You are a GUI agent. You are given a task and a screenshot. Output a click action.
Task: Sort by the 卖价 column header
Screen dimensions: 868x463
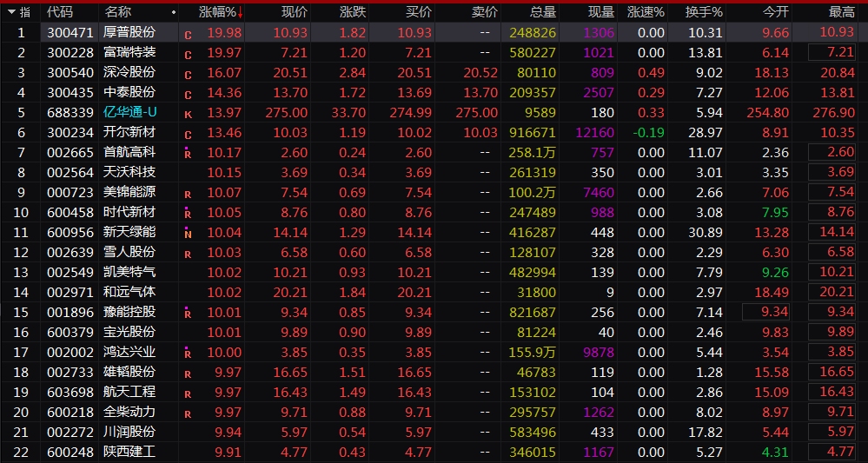tap(485, 12)
